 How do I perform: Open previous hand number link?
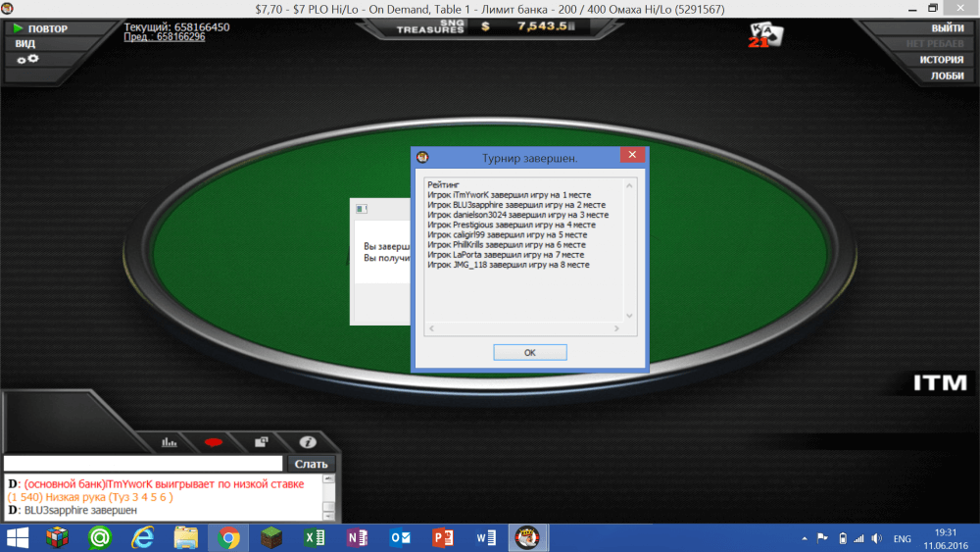coord(165,37)
